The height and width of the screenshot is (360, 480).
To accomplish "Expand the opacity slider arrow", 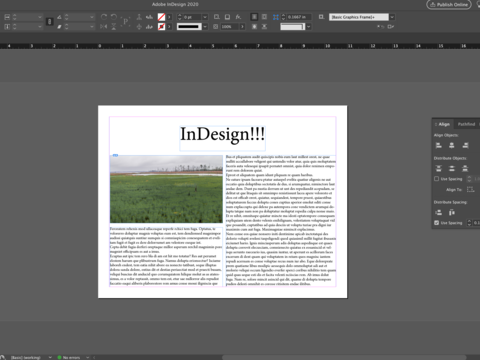I will click(242, 27).
